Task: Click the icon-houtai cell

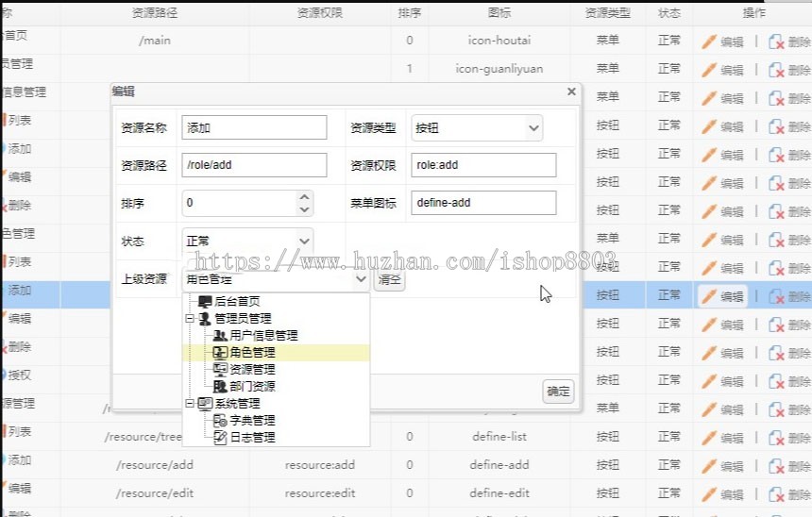Action: click(x=499, y=41)
